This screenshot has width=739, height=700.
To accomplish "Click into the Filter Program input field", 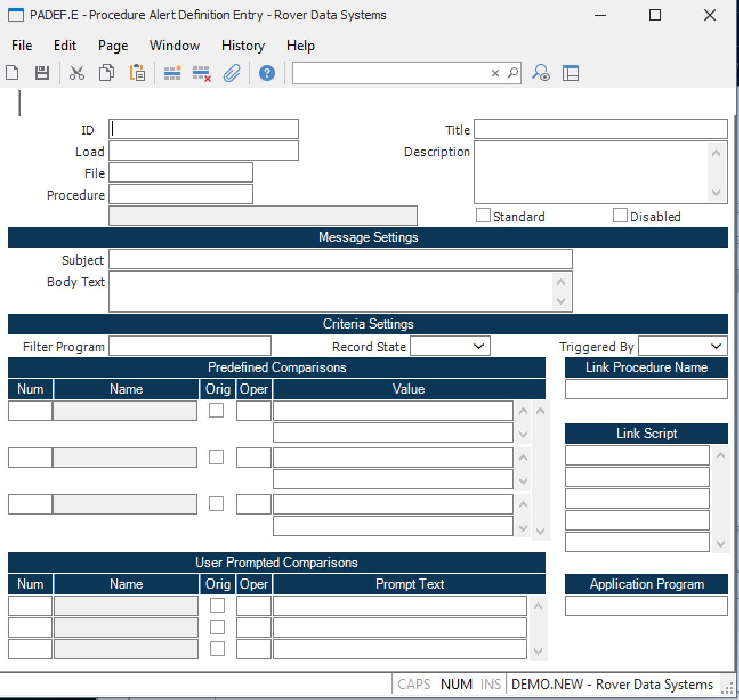I will coord(189,346).
